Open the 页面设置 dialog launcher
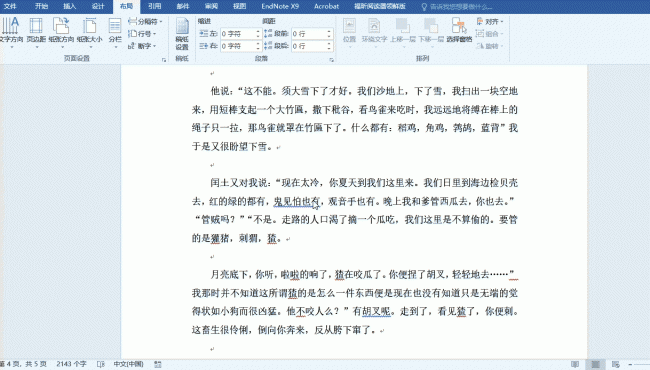Image resolution: width=650 pixels, height=370 pixels. [x=164, y=60]
